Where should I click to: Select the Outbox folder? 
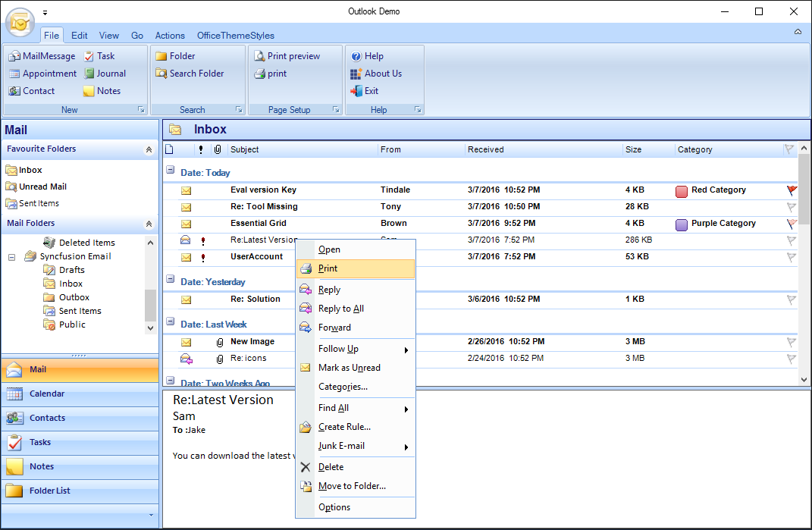coord(67,298)
